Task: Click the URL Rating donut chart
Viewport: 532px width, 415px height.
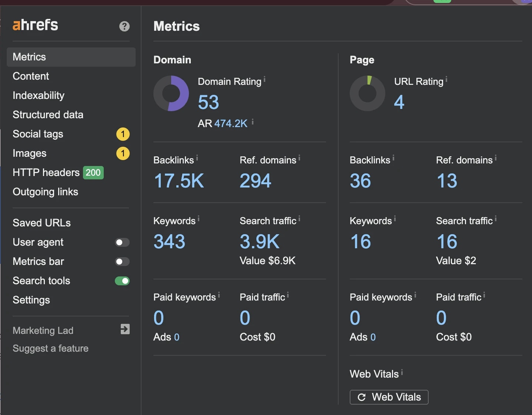Action: [x=368, y=93]
